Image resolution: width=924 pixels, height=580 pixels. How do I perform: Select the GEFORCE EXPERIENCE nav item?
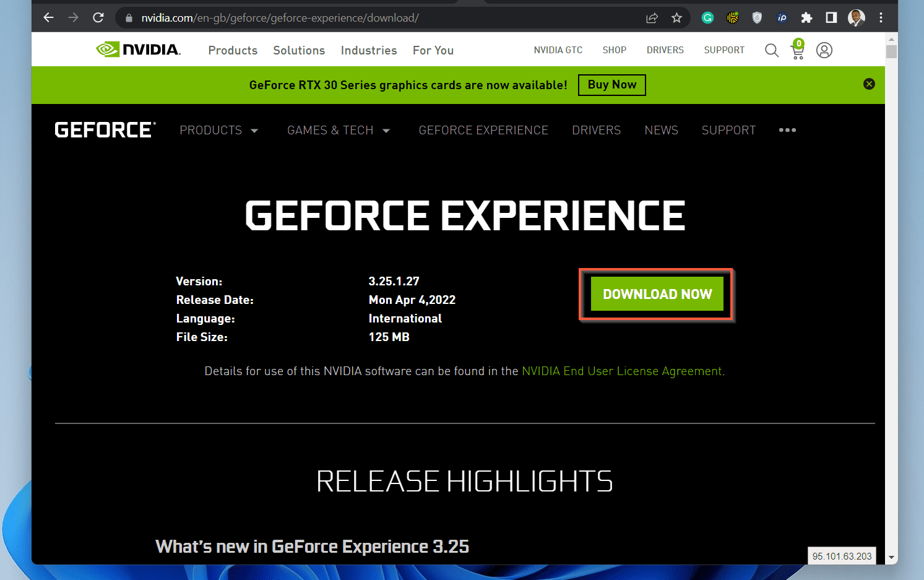[483, 130]
